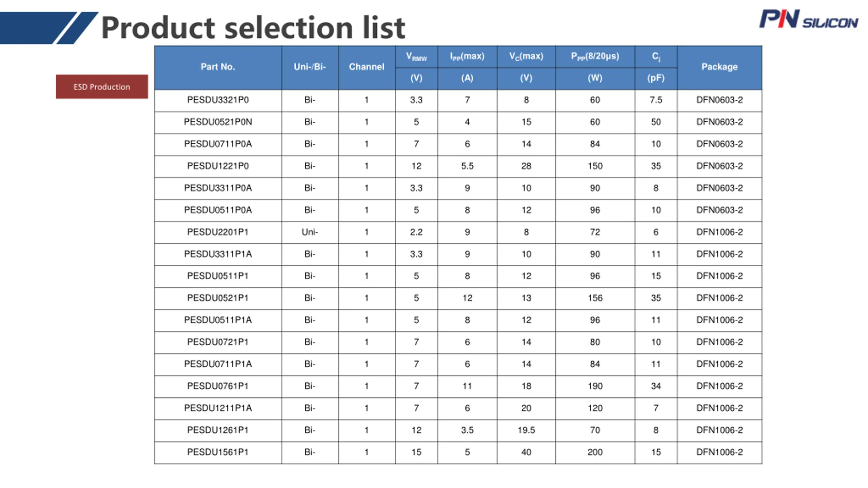Select the PESDU1221P0 part cell
This screenshot has height=488, width=868.
click(218, 166)
